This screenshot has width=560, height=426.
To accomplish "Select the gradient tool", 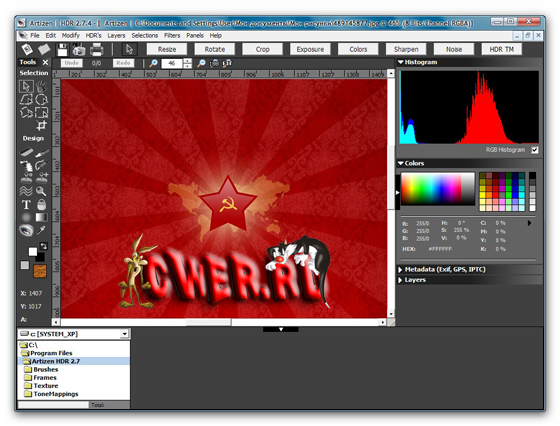I will (41, 217).
